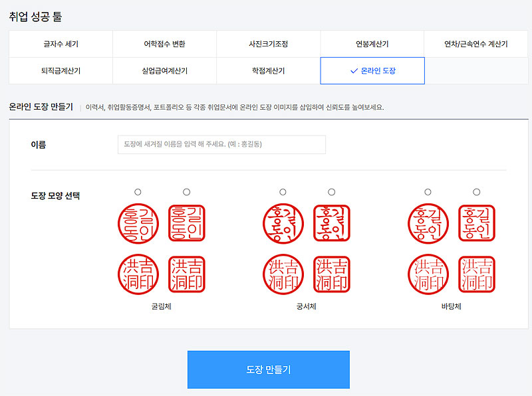Switch to the 글자수 세기 tab
This screenshot has width=532, height=396.
60,43
